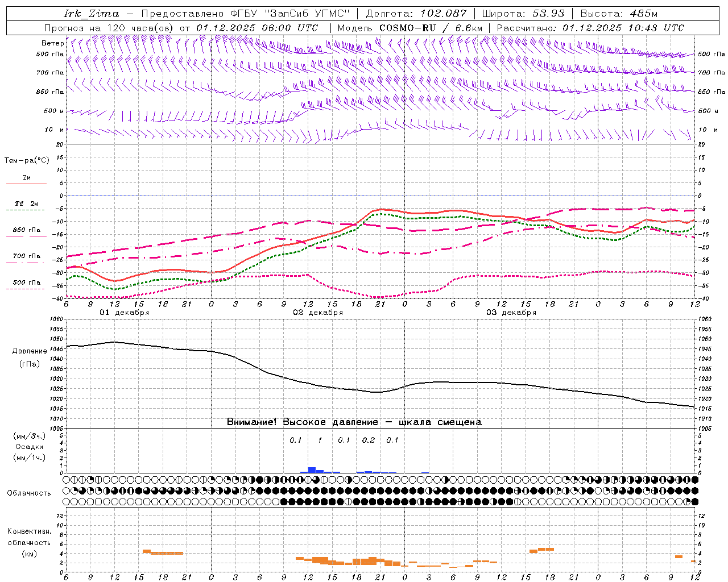This screenshot has width=728, height=582.
Task: Click left '700 гПа' wind level label
Action: pos(50,73)
